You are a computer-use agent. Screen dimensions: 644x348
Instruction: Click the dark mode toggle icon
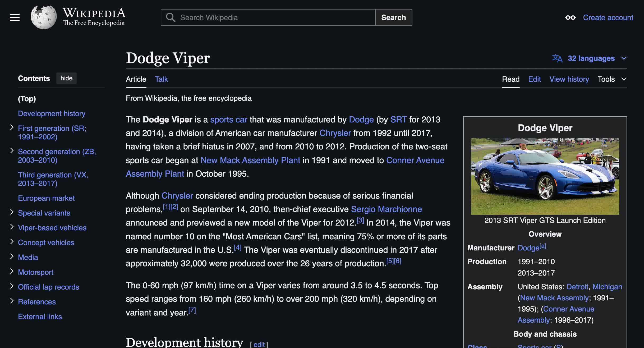click(x=570, y=17)
